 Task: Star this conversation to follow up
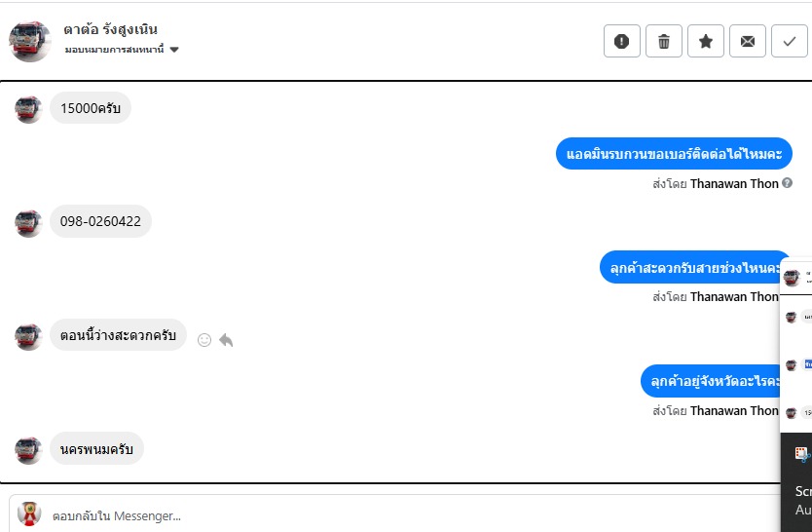pos(706,41)
